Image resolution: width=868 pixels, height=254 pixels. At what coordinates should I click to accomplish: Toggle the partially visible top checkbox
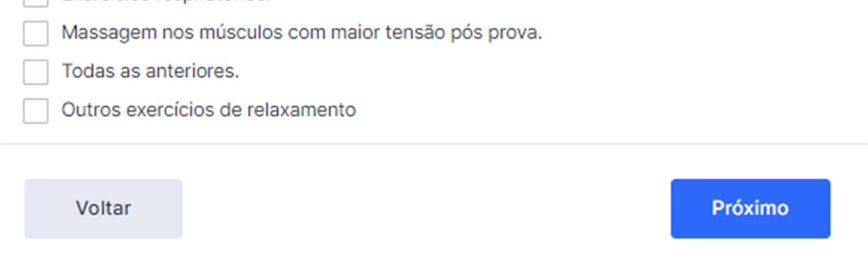tap(36, 3)
